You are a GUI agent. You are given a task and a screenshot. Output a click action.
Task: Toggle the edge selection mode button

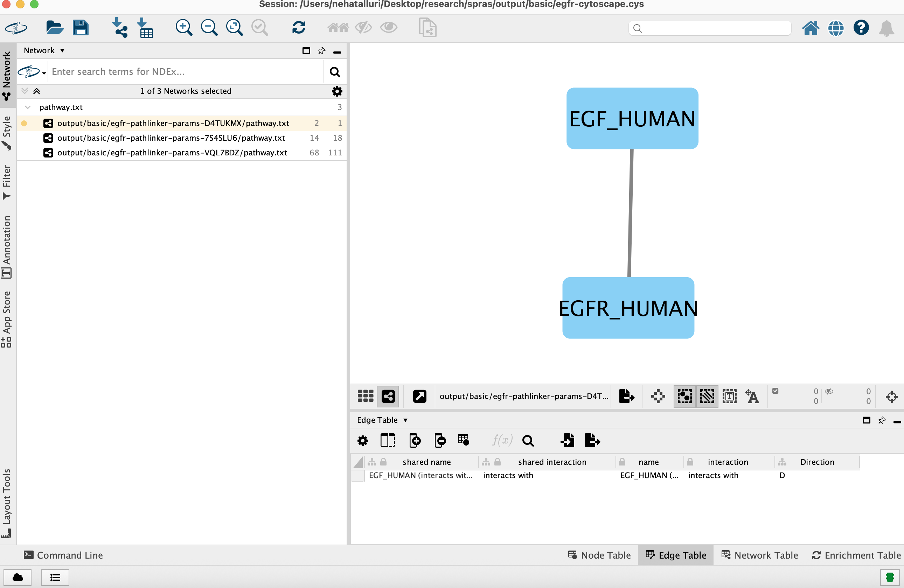click(707, 396)
